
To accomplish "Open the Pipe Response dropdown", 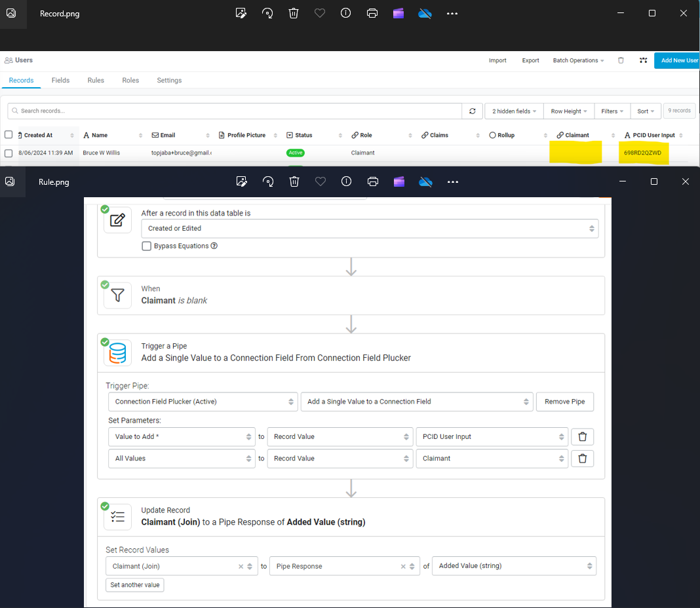I will (345, 566).
